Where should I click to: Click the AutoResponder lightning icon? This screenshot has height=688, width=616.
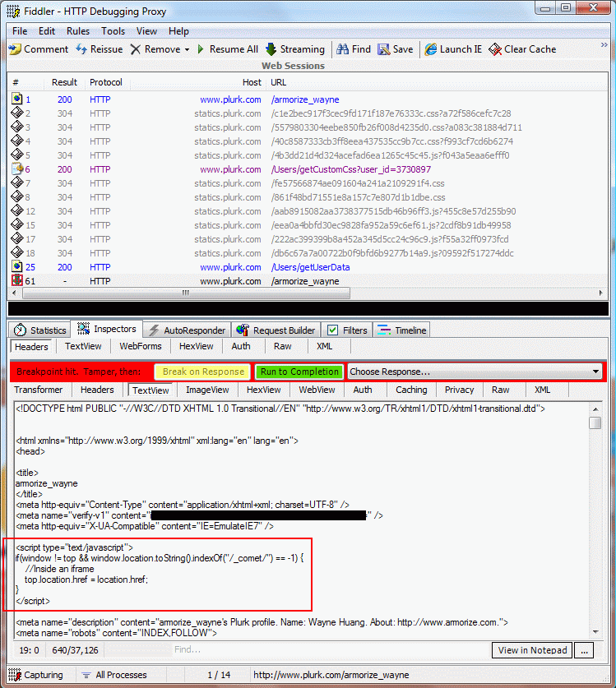154,330
